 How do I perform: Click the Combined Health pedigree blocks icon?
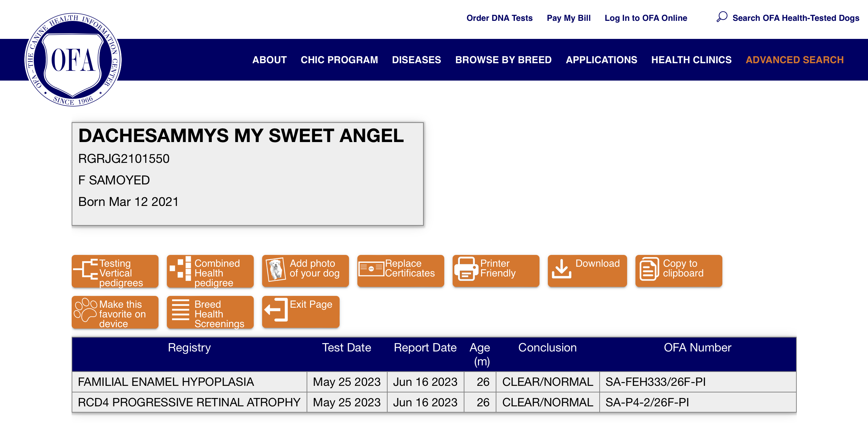pos(180,269)
